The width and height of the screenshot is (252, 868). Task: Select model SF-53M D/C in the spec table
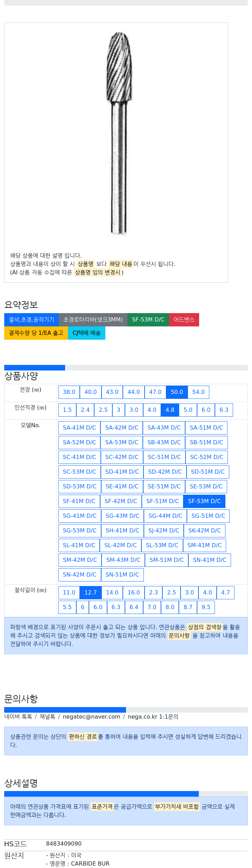click(x=204, y=501)
